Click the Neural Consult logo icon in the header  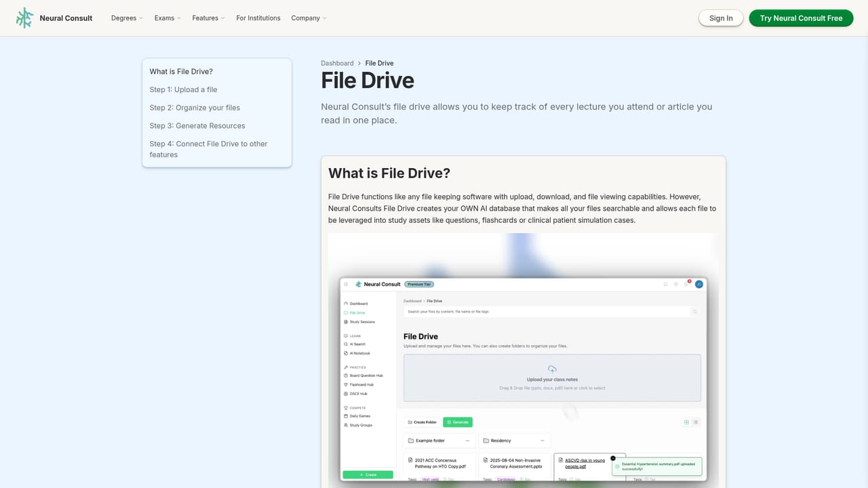click(x=24, y=18)
